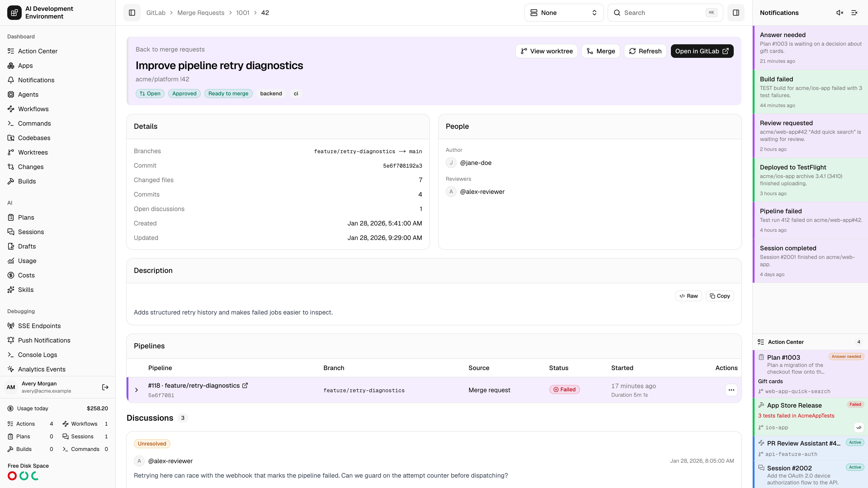
Task: Click Usage today $258.20 row
Action: (58, 408)
